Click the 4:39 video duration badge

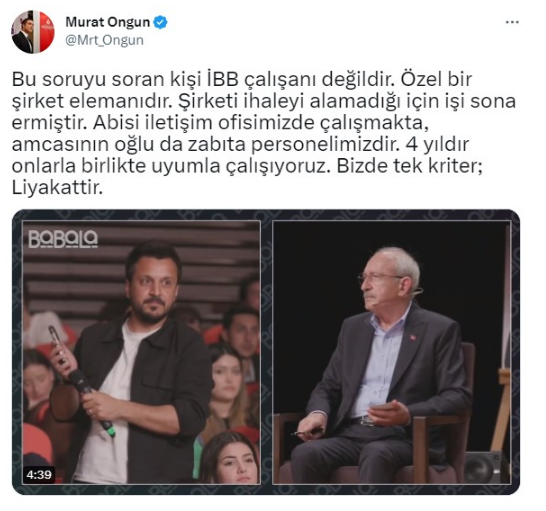pos(39,475)
